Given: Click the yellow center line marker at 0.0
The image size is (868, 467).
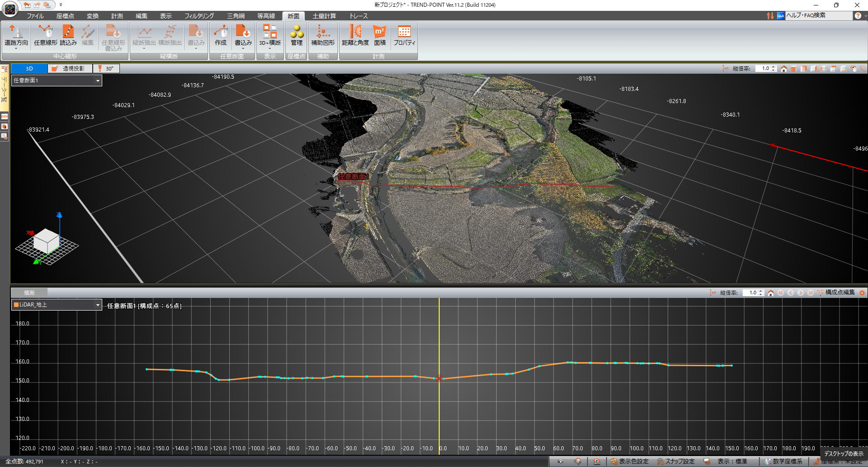Looking at the screenshot, I should click(x=439, y=375).
